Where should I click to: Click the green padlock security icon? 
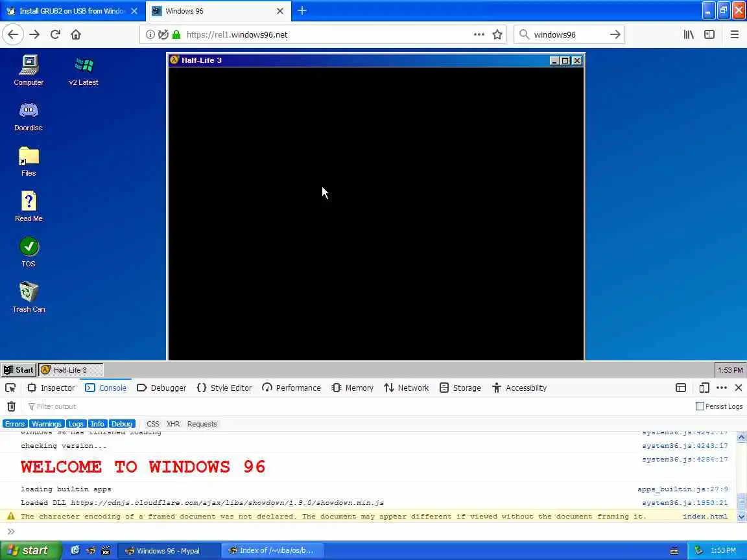point(177,34)
